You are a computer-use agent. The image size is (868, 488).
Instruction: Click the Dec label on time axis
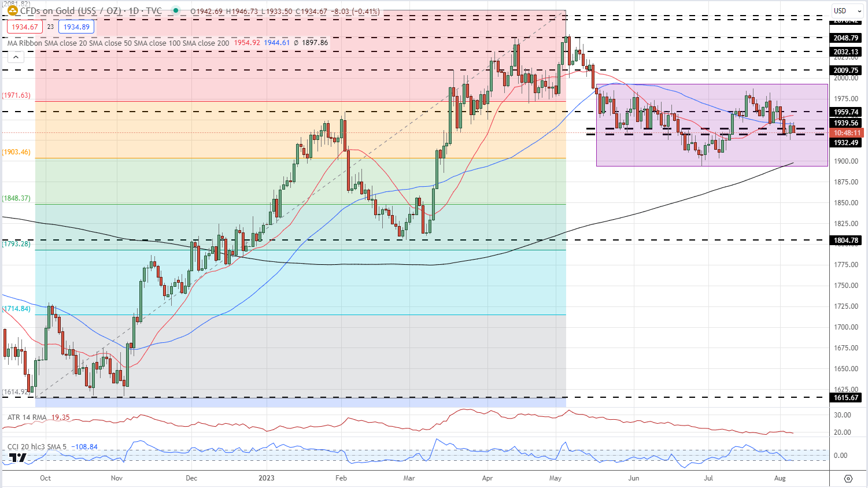tap(191, 478)
